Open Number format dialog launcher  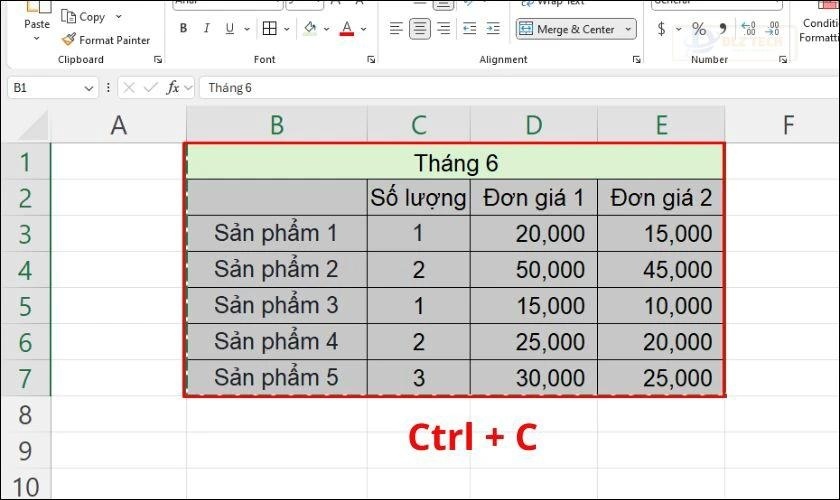[x=783, y=59]
